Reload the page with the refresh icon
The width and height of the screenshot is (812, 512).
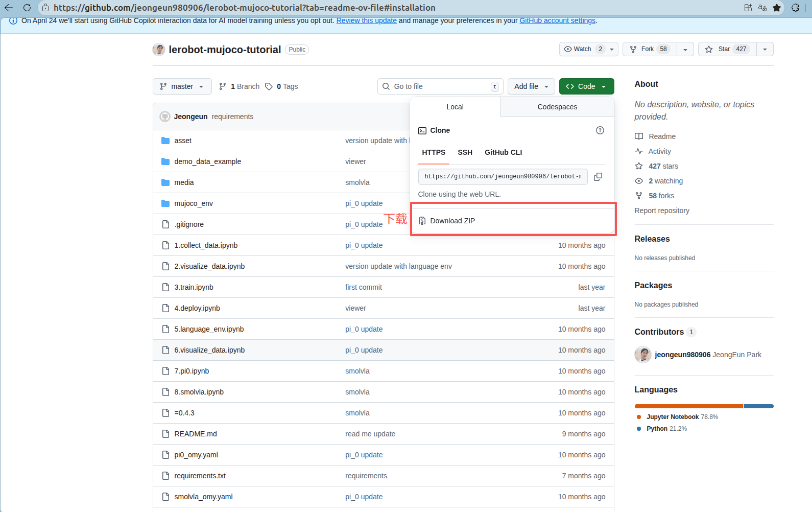click(x=27, y=8)
